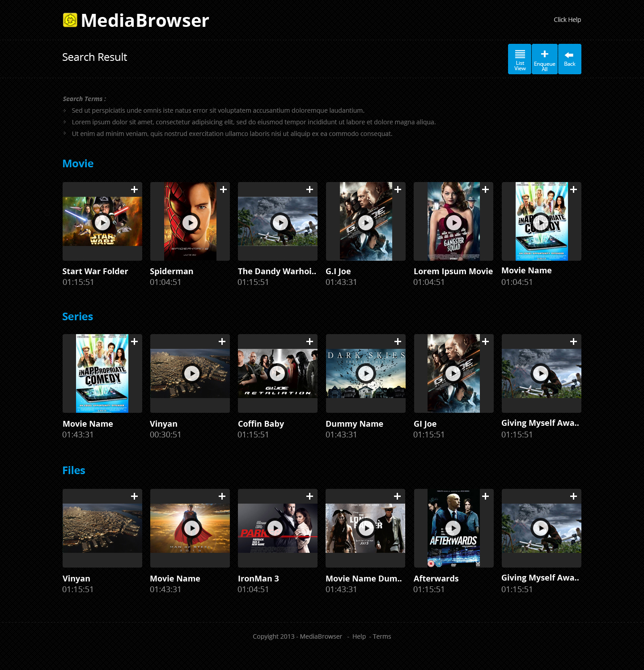This screenshot has width=644, height=670.
Task: Click search term starting 'Ut enim ad minim'
Action: (x=232, y=134)
